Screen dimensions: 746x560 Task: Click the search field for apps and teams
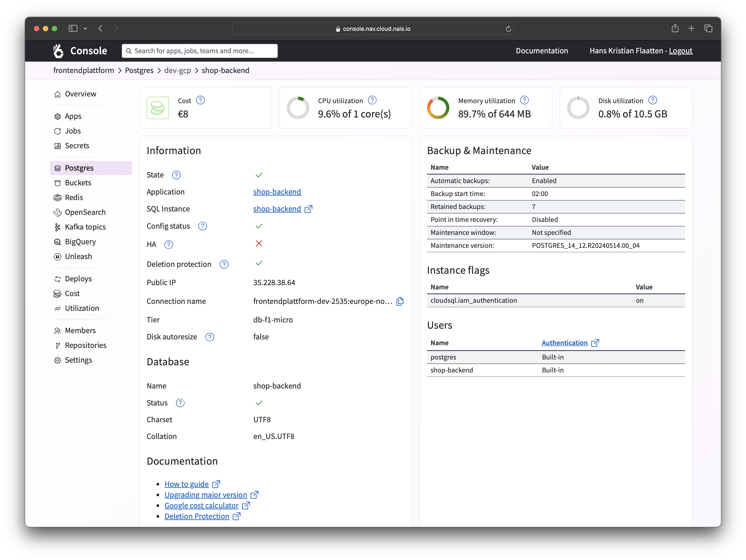(x=199, y=51)
